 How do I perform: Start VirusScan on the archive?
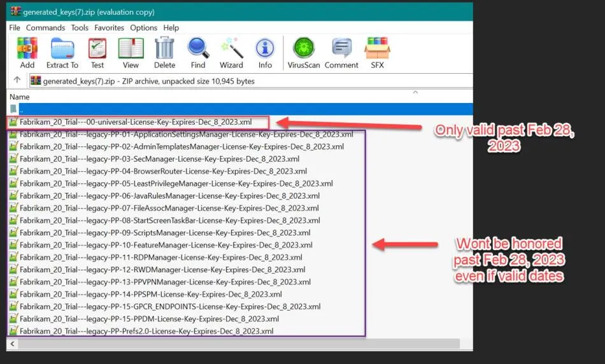tap(304, 52)
